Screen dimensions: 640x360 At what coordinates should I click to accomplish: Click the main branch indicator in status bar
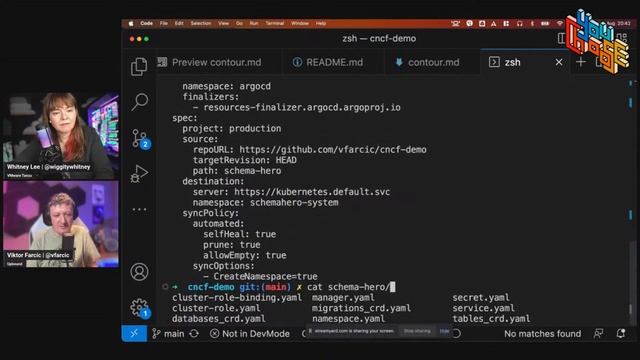click(x=168, y=333)
